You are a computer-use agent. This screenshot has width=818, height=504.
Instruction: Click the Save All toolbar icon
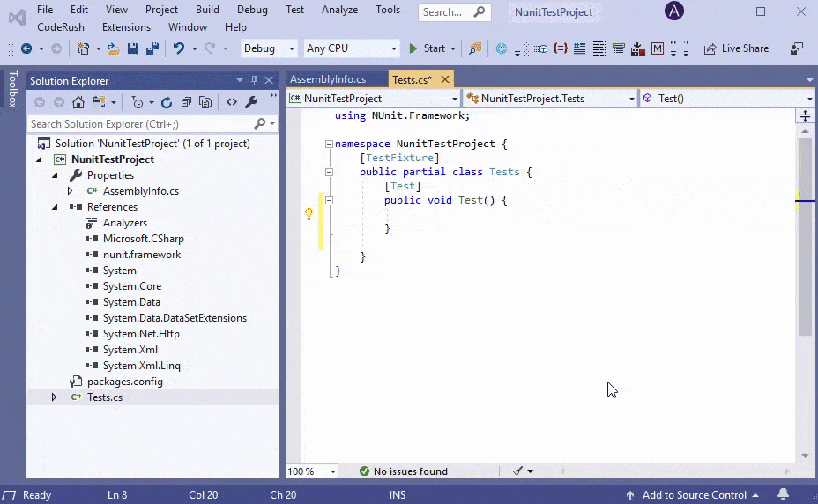point(152,48)
